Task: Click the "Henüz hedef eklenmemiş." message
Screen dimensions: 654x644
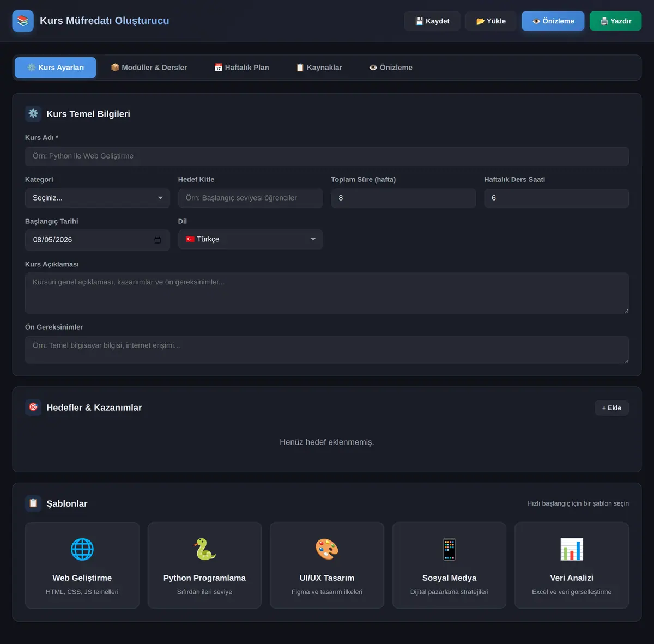Action: point(327,442)
